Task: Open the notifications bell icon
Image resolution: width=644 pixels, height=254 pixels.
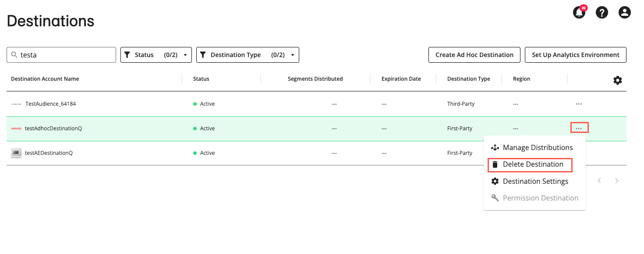Action: (x=579, y=13)
